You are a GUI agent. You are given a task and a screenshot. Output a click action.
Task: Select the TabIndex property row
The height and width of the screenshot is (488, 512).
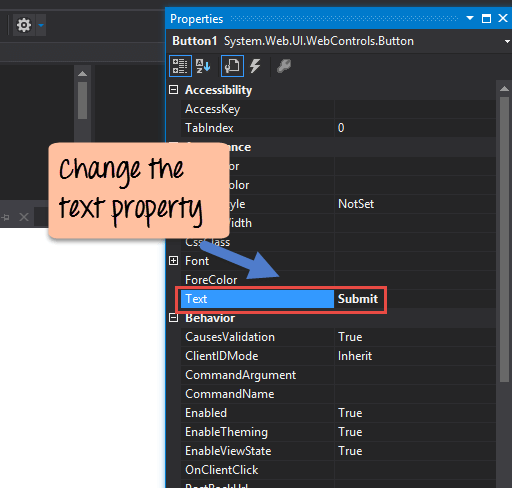click(x=338, y=128)
